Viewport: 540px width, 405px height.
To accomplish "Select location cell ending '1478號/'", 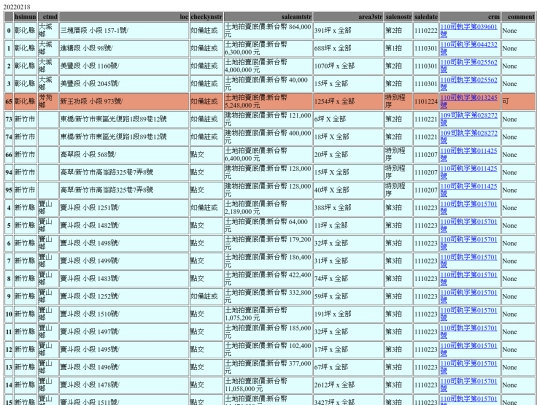I will pyautogui.click(x=124, y=385).
